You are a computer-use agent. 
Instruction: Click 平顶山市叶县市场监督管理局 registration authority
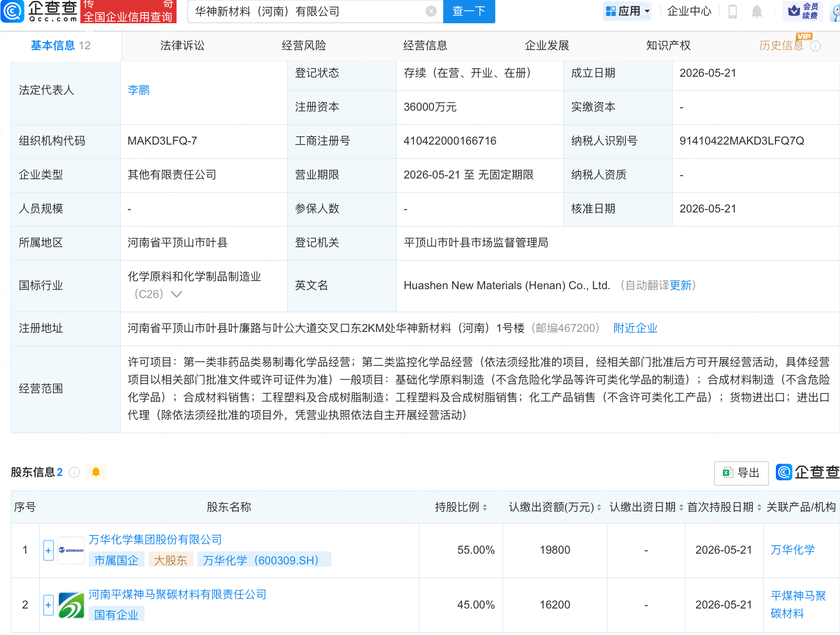[476, 243]
